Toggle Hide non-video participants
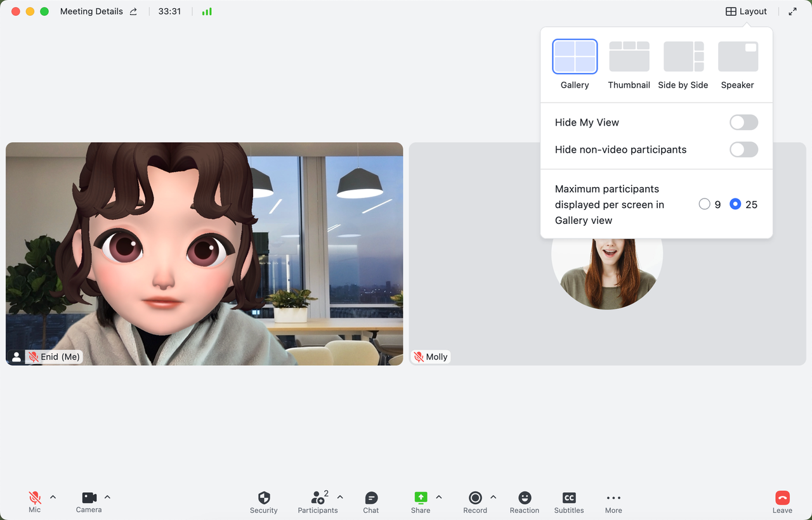This screenshot has height=520, width=812. click(743, 150)
